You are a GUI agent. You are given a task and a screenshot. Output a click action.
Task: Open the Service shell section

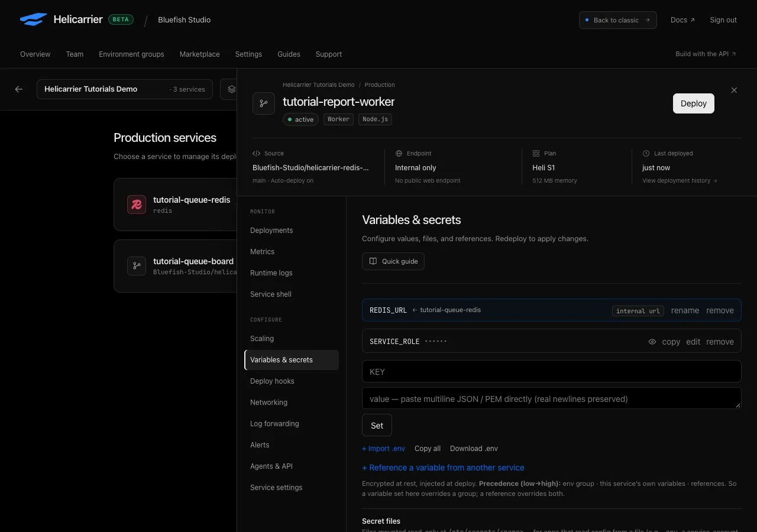click(292, 294)
